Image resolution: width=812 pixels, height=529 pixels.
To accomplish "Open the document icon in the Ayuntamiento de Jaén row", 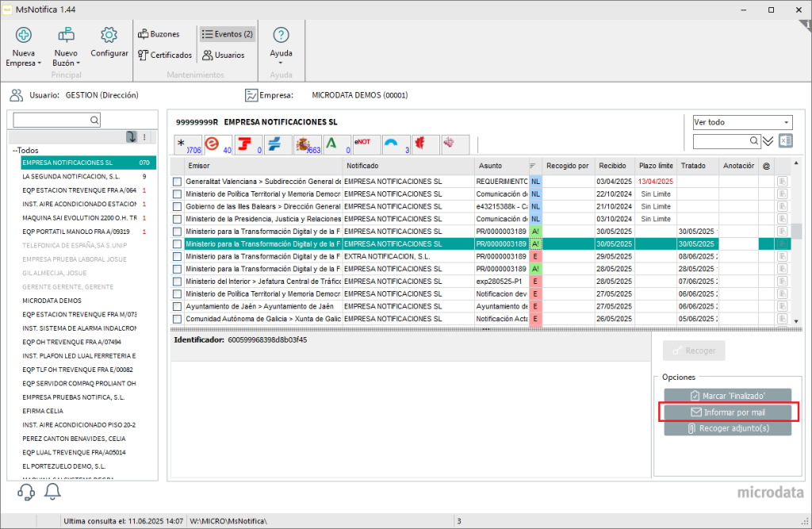I will (782, 306).
